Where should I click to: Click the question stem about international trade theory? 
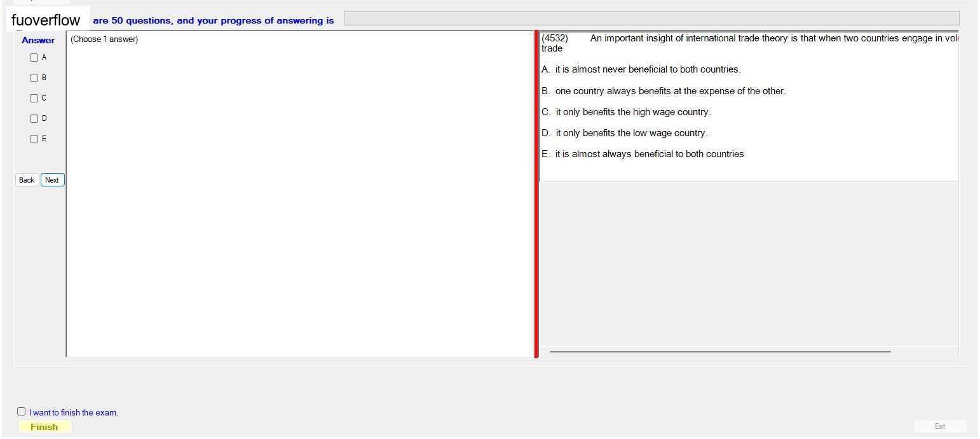(750, 43)
